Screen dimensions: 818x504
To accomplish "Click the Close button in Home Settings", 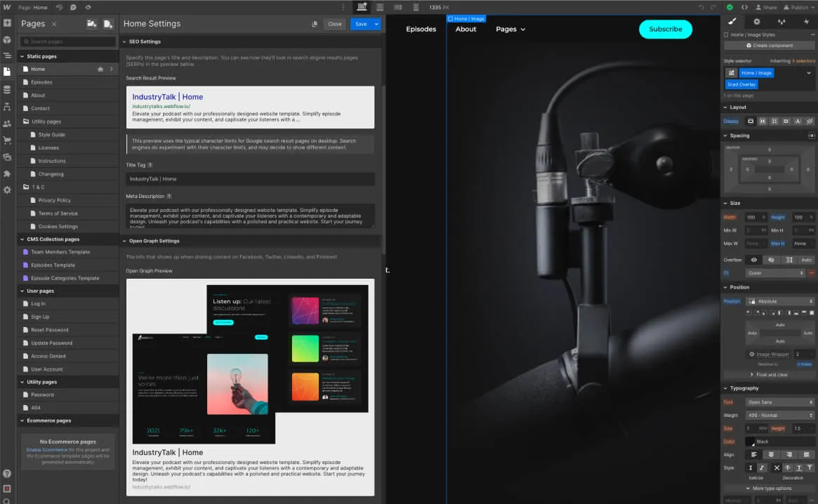I will 334,24.
